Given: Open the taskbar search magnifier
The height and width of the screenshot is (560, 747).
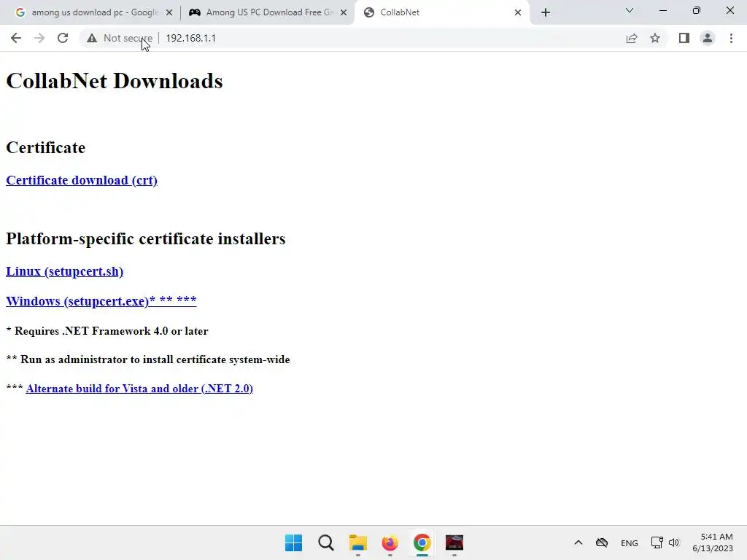Looking at the screenshot, I should pyautogui.click(x=326, y=542).
